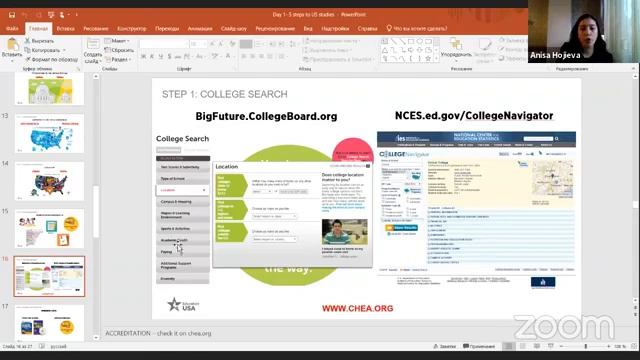Select slide 15 thumbnail with SAT
The width and height of the screenshot is (640, 360).
(x=49, y=229)
